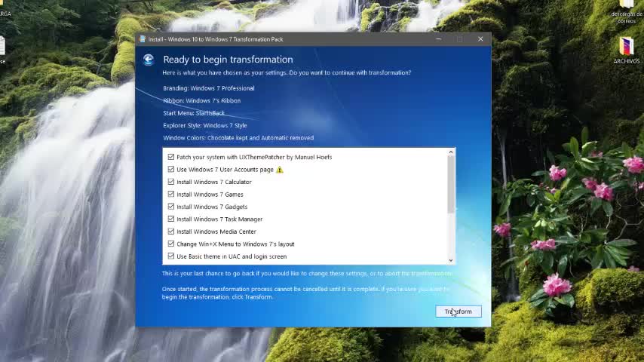
Task: Uncheck Patch your system with UXThemePatcher
Action: tap(171, 157)
